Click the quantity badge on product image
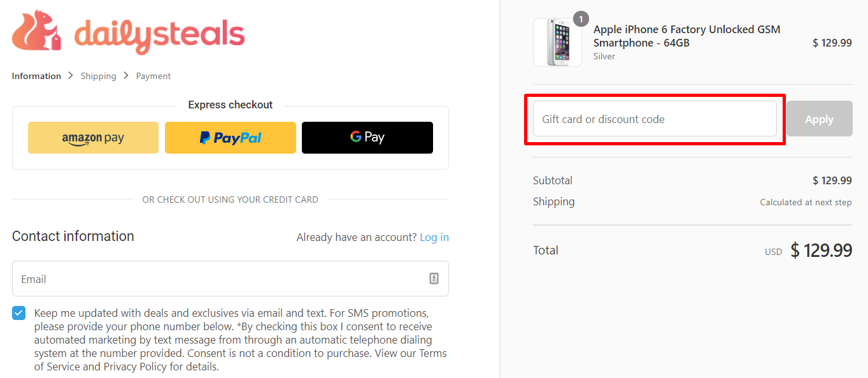 (580, 18)
